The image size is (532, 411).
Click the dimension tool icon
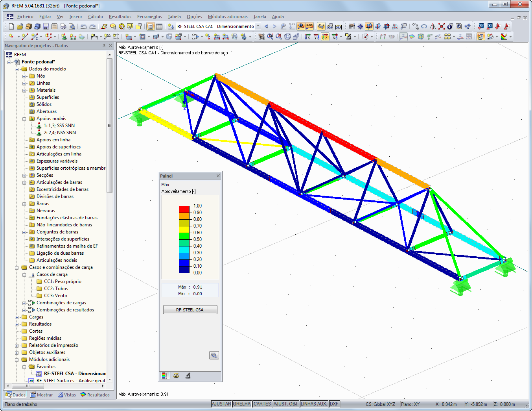pyautogui.click(x=94, y=37)
